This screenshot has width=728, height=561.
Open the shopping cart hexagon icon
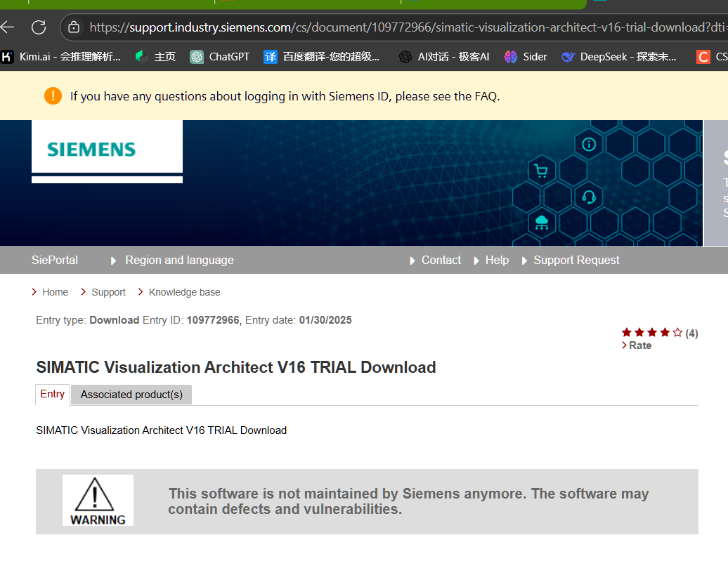click(x=541, y=171)
